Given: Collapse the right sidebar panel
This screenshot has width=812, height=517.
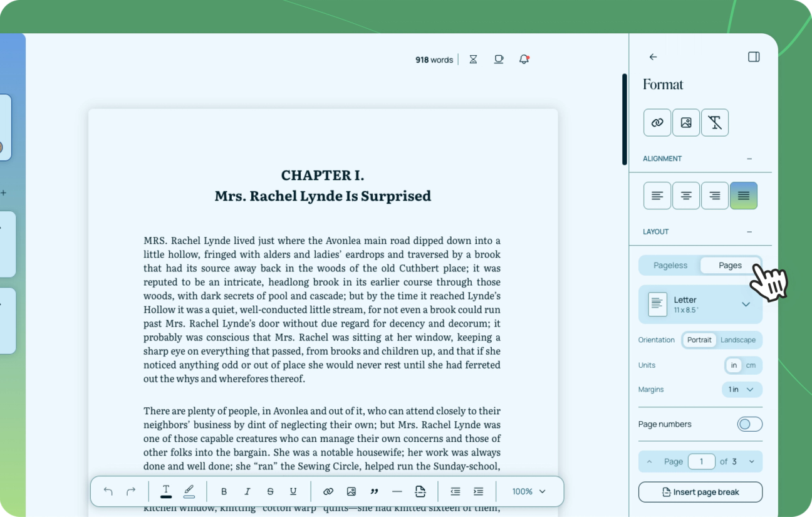Looking at the screenshot, I should coord(754,57).
